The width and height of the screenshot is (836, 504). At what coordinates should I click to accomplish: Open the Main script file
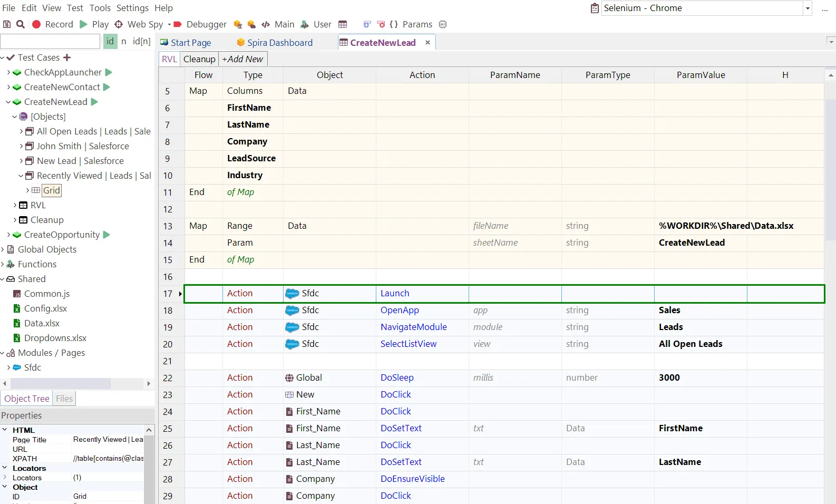tap(278, 24)
